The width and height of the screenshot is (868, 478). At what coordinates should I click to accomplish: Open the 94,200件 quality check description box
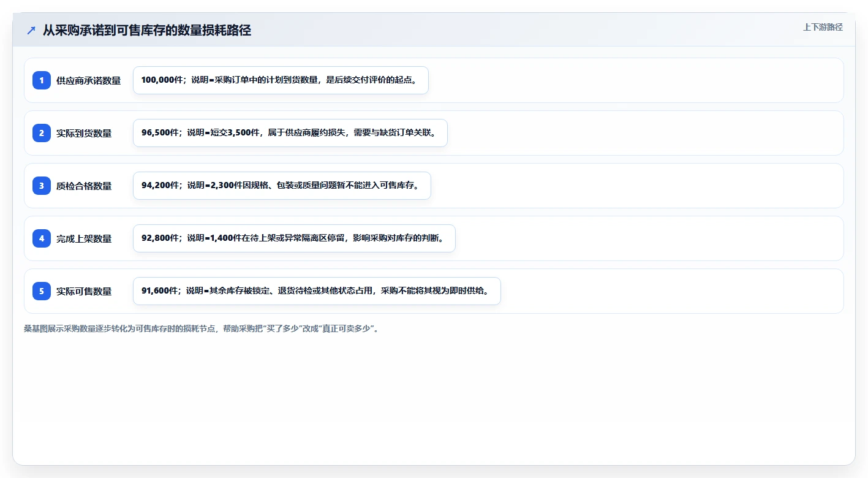tap(282, 186)
